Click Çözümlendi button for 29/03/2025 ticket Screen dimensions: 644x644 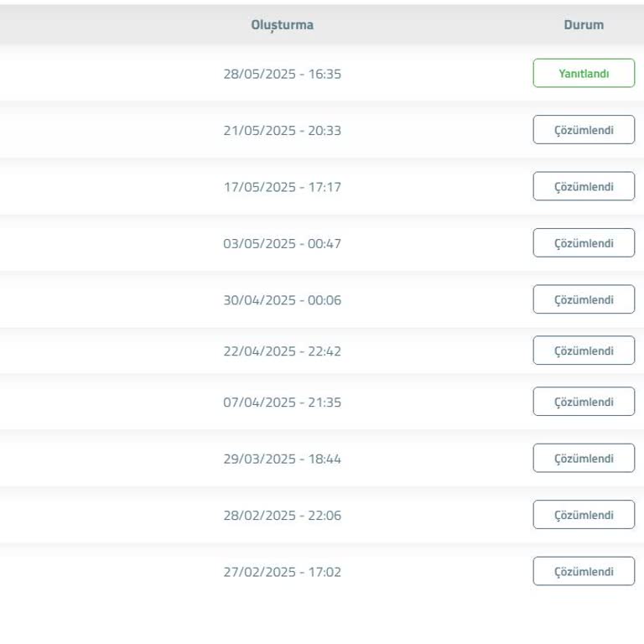(x=584, y=459)
